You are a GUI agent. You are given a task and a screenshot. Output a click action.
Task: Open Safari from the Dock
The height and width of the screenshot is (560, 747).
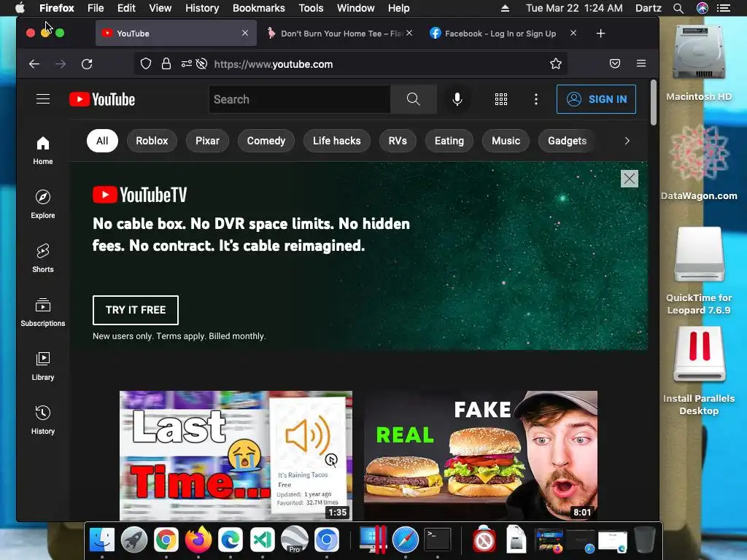[406, 540]
